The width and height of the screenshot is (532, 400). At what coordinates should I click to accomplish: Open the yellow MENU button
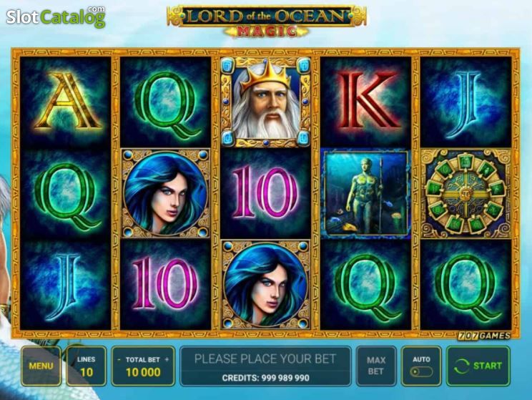(x=41, y=366)
